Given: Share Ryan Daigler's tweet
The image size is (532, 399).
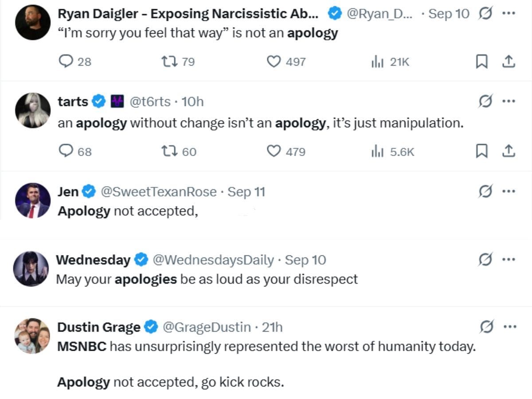Looking at the screenshot, I should coord(508,62).
